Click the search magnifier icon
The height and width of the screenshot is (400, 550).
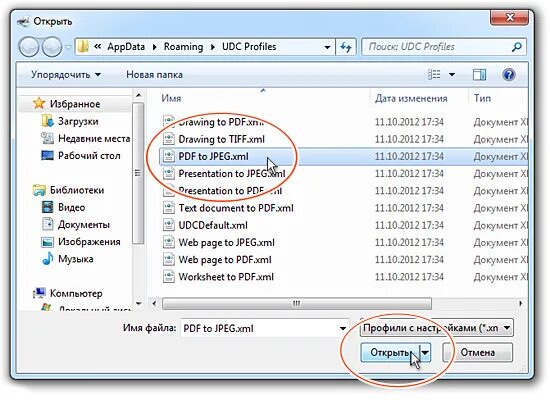(x=517, y=47)
